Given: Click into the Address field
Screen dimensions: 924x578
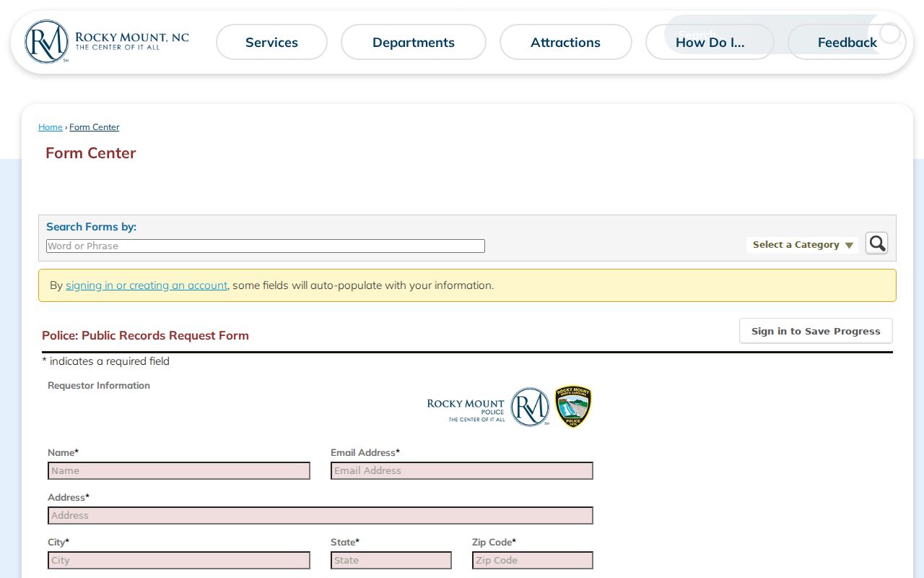Looking at the screenshot, I should 321,515.
